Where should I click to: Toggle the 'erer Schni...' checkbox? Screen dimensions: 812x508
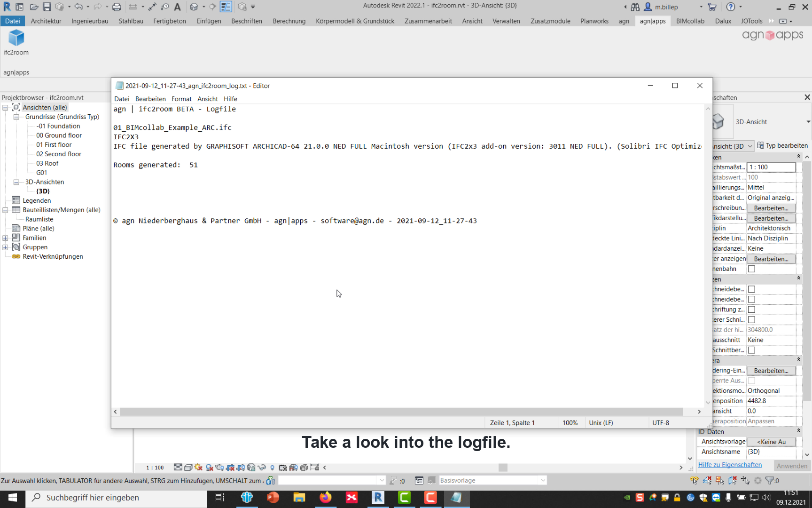coord(751,320)
